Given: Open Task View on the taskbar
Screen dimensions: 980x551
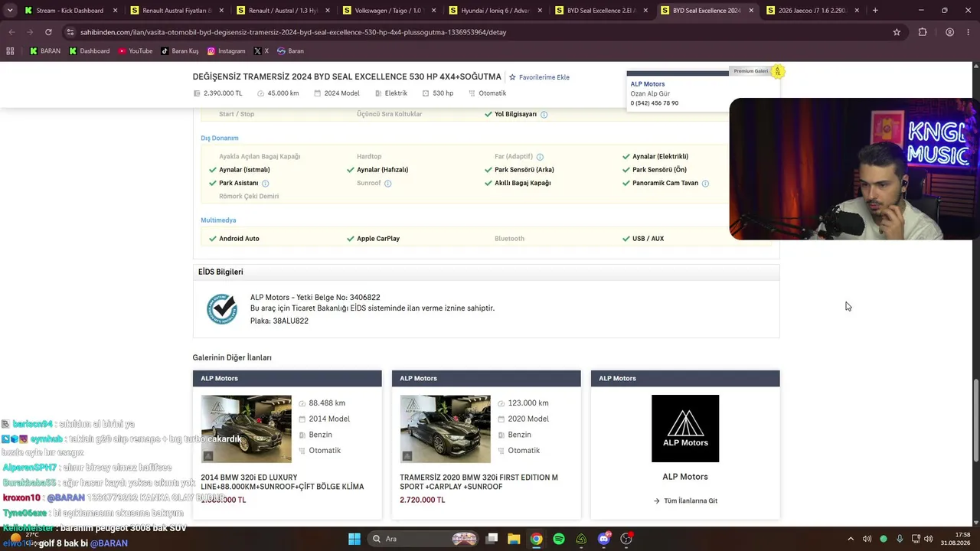Looking at the screenshot, I should [x=492, y=539].
